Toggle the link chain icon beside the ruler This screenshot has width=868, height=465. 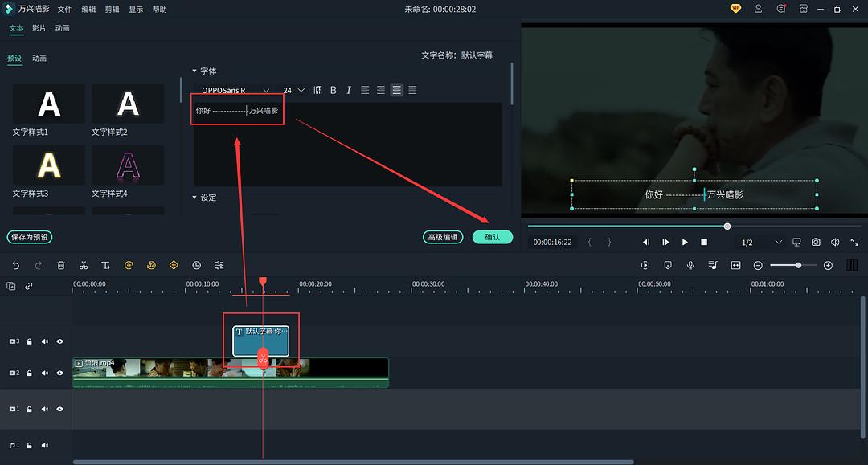29,286
